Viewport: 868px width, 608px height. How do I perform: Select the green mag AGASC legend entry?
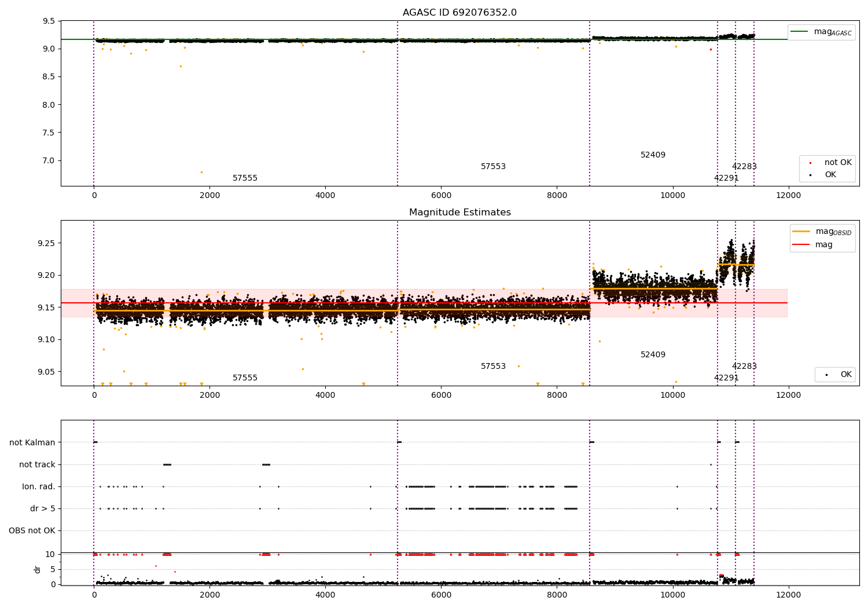click(821, 32)
